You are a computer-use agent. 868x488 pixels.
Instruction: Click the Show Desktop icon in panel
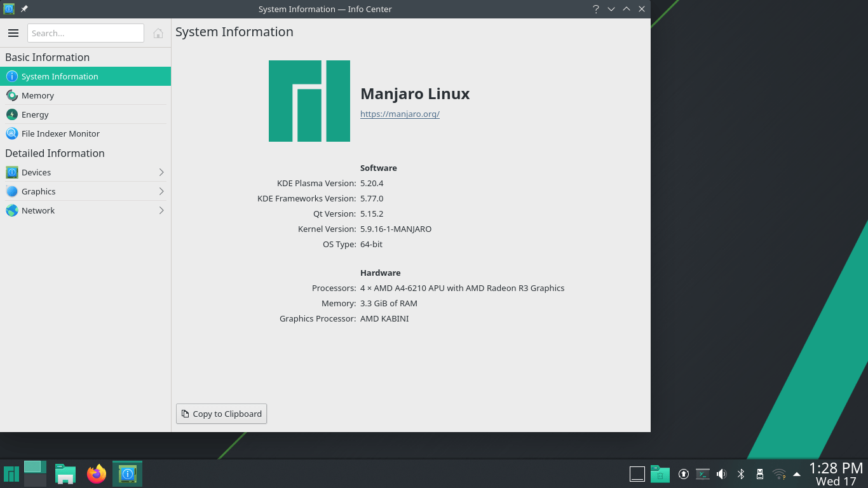point(637,473)
